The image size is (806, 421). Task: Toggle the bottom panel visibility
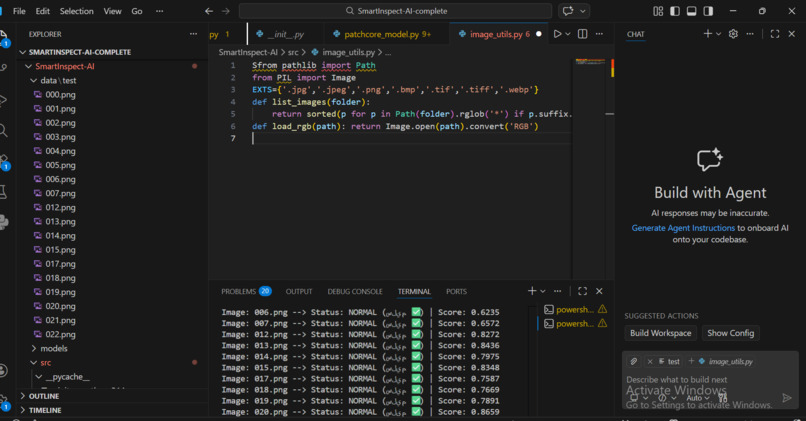click(691, 11)
